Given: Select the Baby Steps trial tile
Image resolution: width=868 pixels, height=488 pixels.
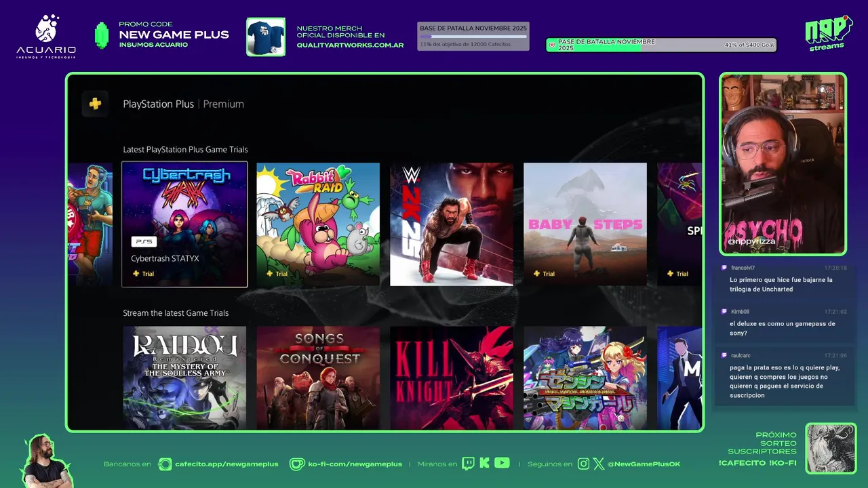Looking at the screenshot, I should tap(585, 224).
